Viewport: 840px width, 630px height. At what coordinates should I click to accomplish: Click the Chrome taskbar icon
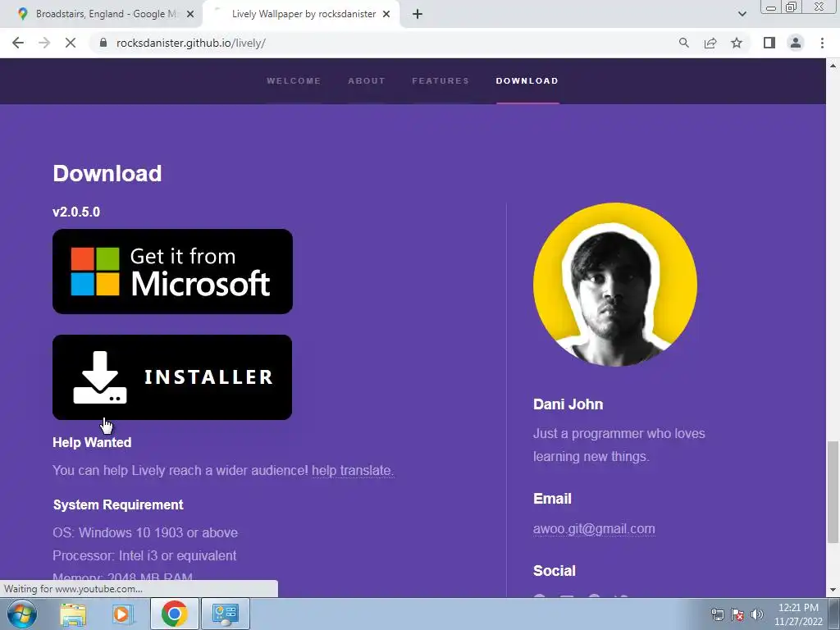click(174, 614)
